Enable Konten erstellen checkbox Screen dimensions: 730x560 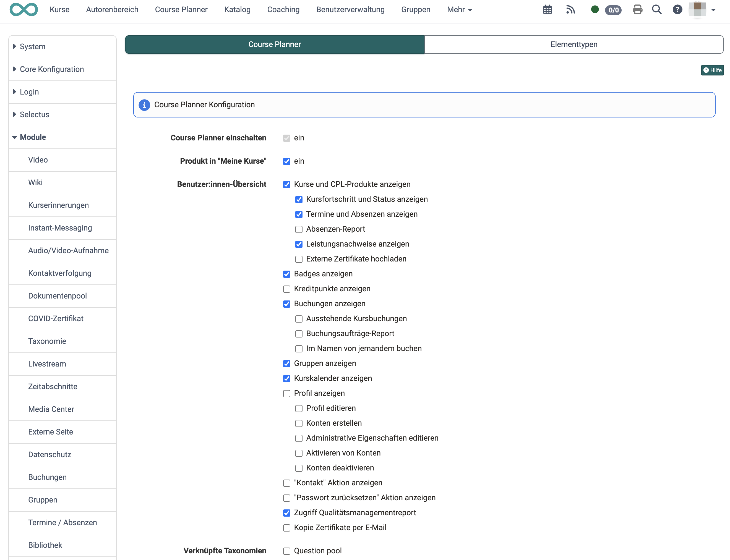299,423
